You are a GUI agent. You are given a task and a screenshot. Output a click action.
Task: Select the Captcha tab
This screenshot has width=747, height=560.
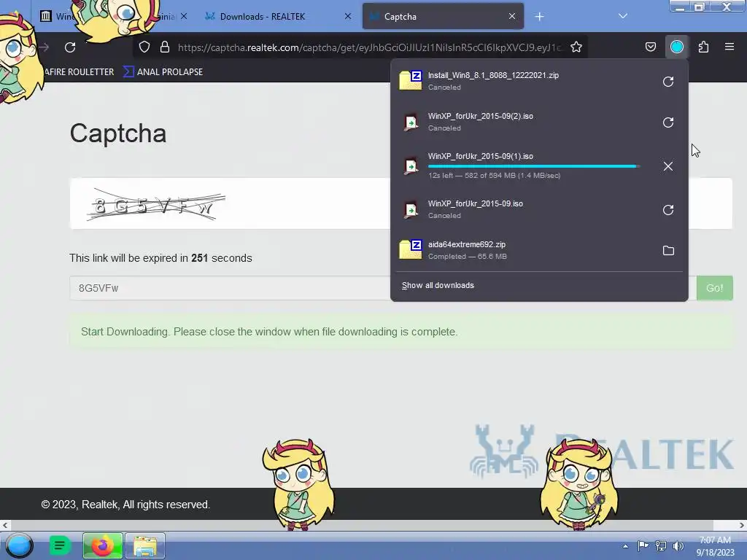[x=443, y=16]
